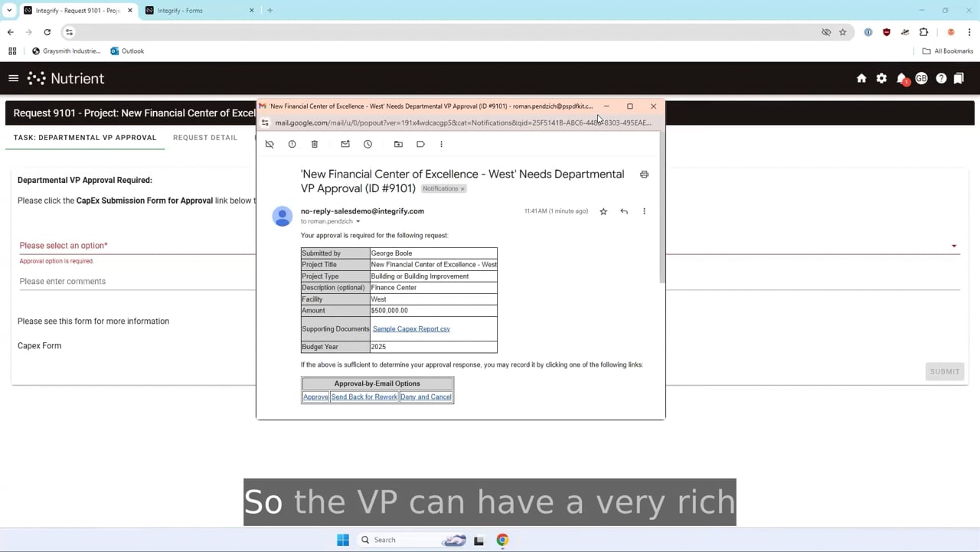Go to Nutrient home icon
The image size is (980, 552).
(861, 78)
